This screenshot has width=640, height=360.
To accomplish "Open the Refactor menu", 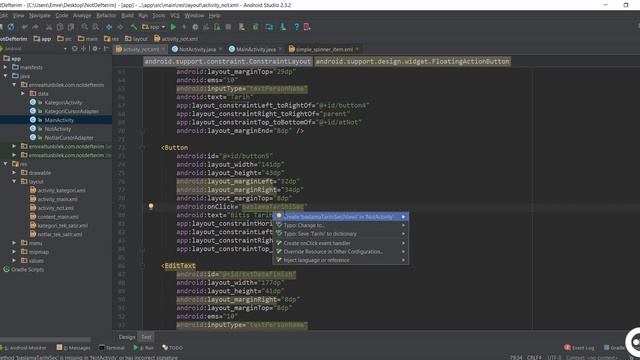I will click(106, 16).
